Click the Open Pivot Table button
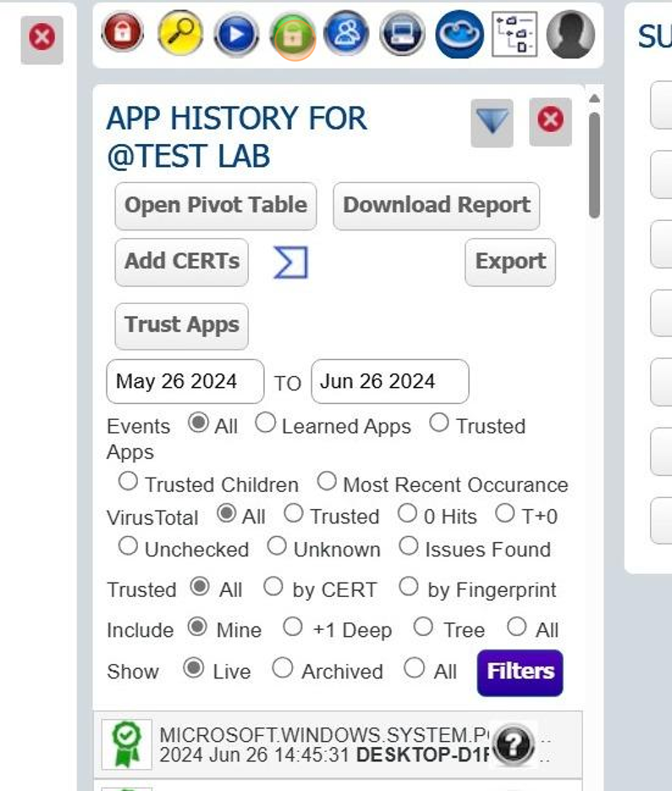Image resolution: width=672 pixels, height=791 pixels. tap(216, 206)
